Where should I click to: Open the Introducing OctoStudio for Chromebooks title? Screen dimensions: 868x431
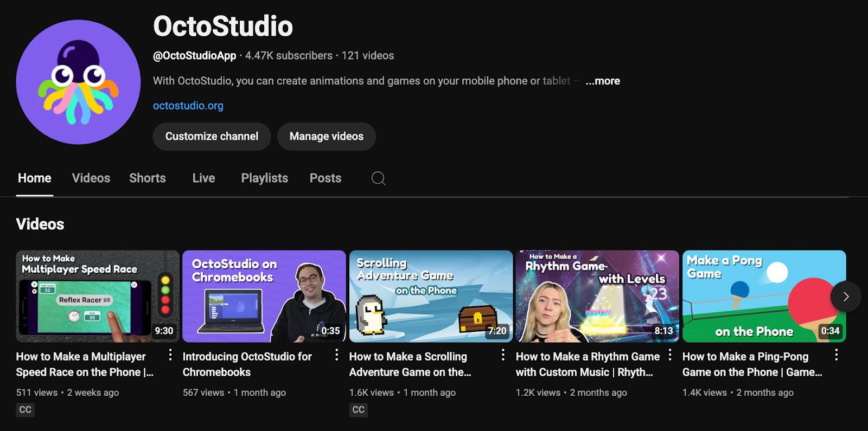[x=247, y=364]
